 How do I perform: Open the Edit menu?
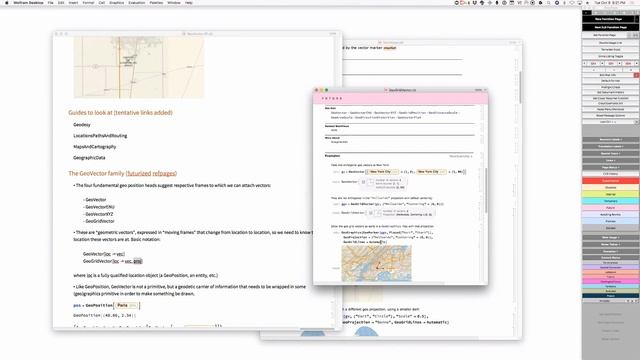[61, 2]
